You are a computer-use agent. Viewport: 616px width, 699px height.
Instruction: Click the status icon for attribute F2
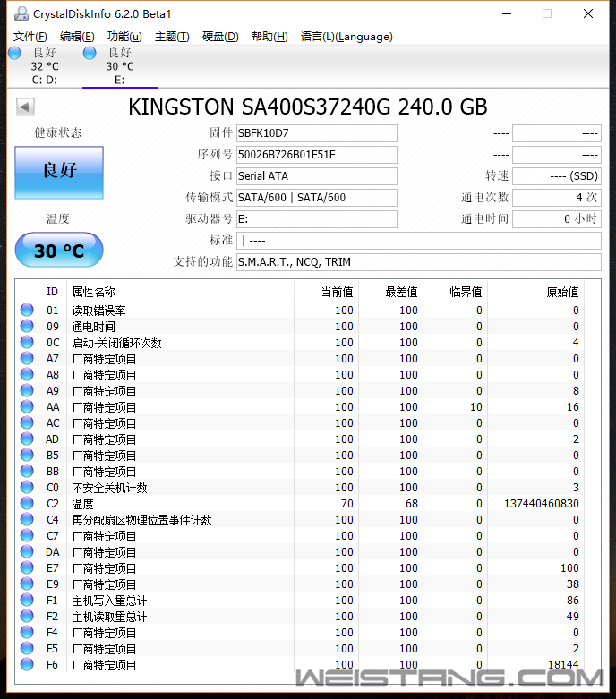pyautogui.click(x=27, y=616)
